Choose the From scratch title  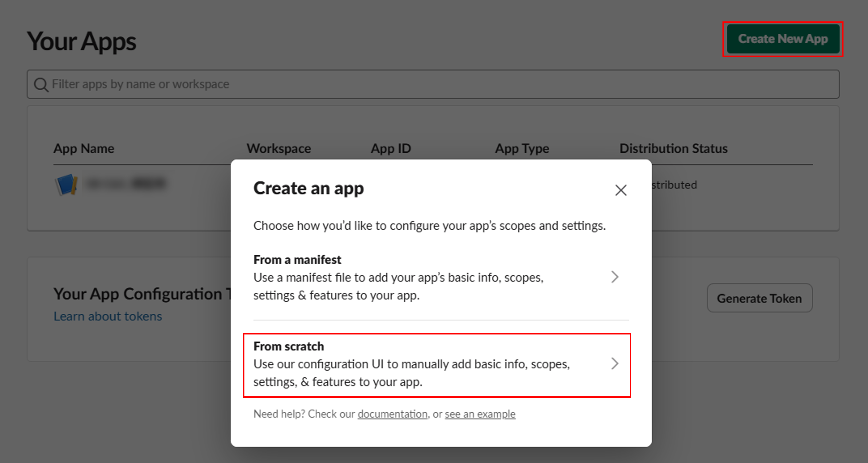(289, 346)
